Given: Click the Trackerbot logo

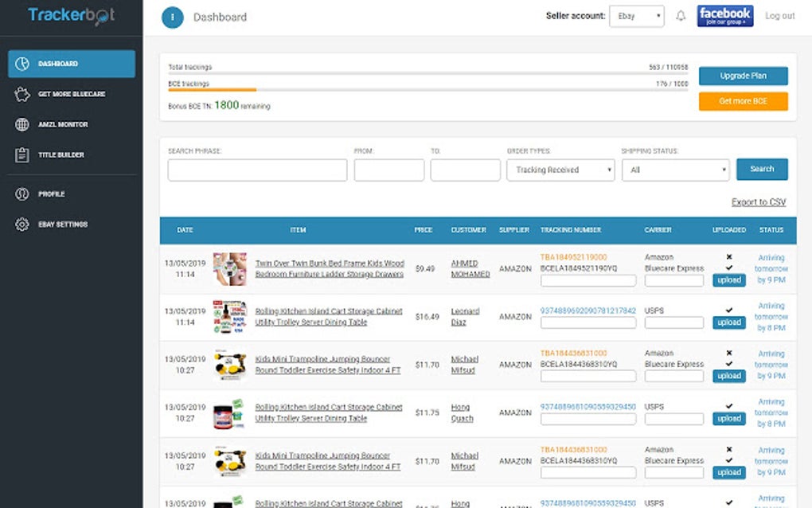Looking at the screenshot, I should click(72, 16).
